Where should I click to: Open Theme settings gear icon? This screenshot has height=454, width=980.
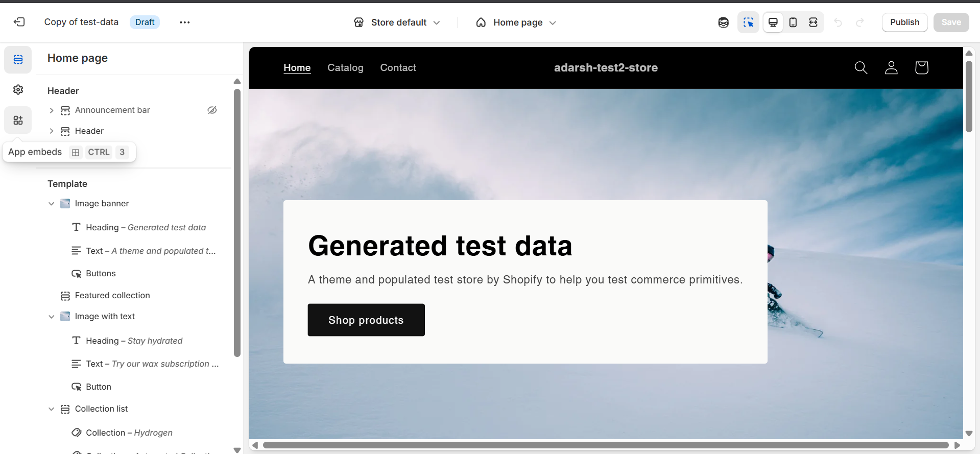pos(18,90)
